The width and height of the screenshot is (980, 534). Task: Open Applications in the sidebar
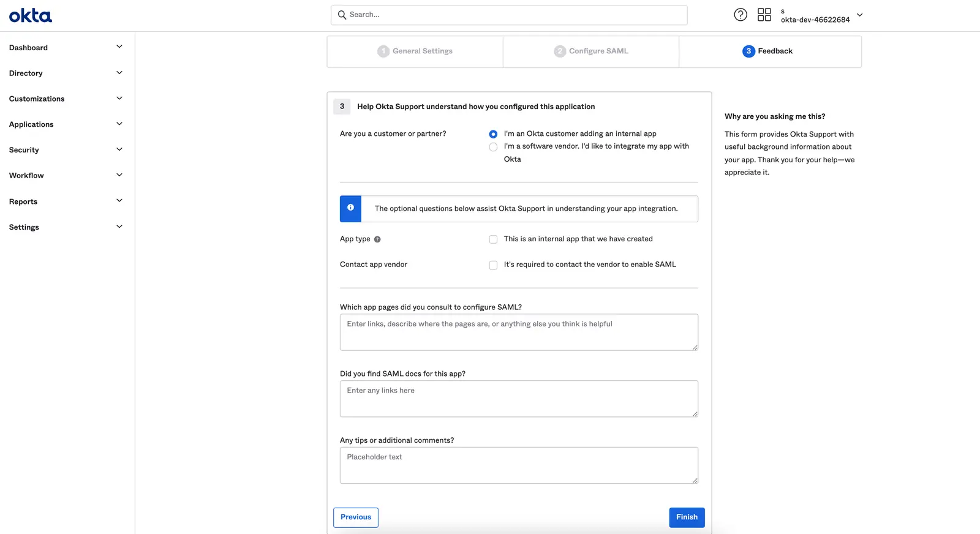[31, 124]
